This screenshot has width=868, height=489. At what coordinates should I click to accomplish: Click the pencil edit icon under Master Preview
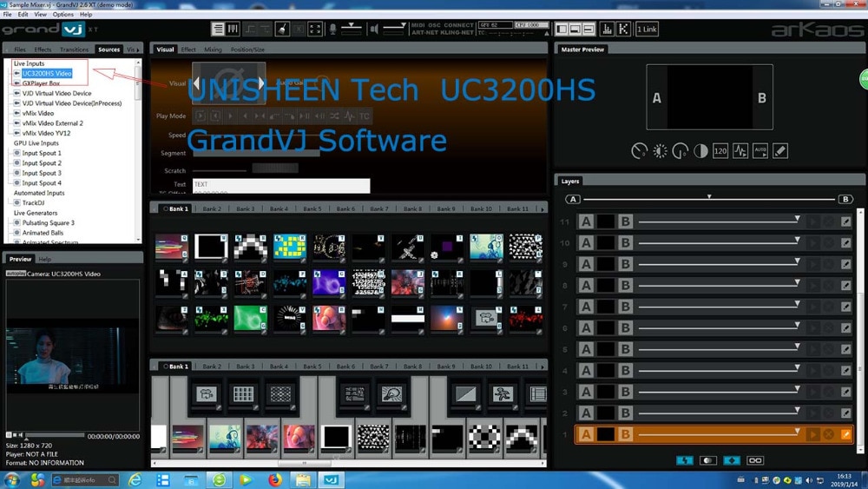[x=780, y=150]
